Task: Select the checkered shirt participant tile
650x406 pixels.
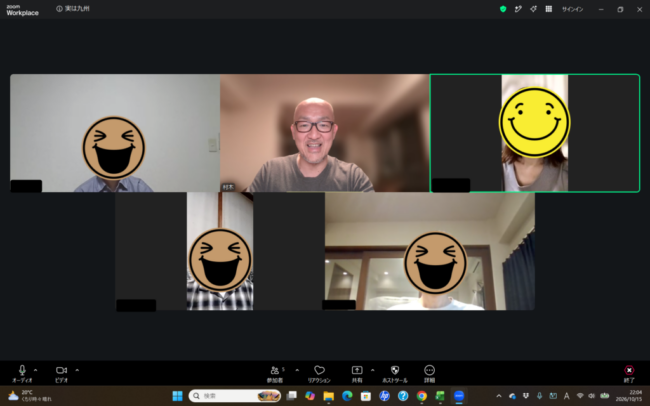Action: 220,251
